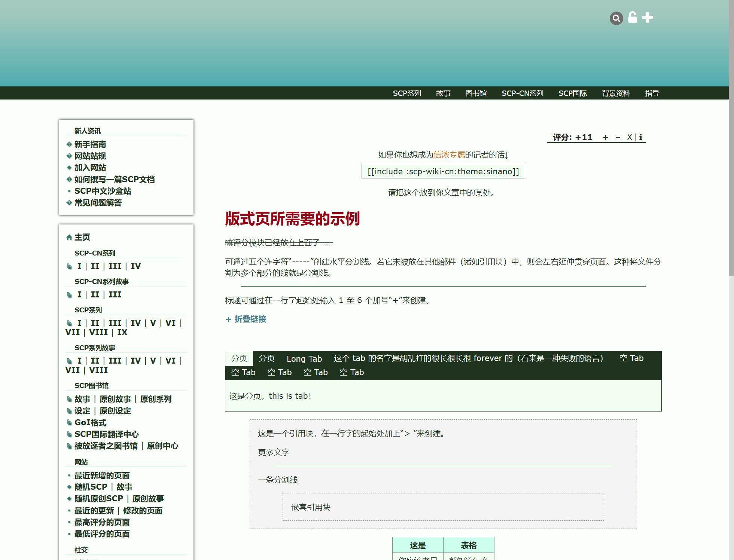Upvote page with the rating plus button
734x560 pixels.
click(x=605, y=137)
